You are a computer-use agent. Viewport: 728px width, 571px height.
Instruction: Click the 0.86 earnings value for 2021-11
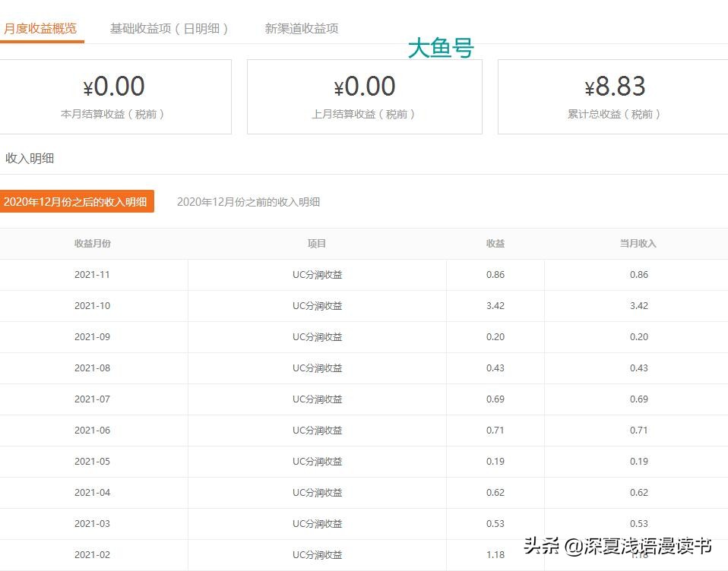point(495,275)
